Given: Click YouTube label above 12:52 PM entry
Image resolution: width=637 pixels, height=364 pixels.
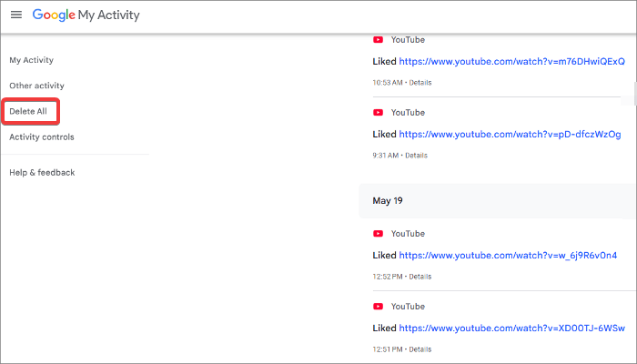Looking at the screenshot, I should (x=408, y=234).
